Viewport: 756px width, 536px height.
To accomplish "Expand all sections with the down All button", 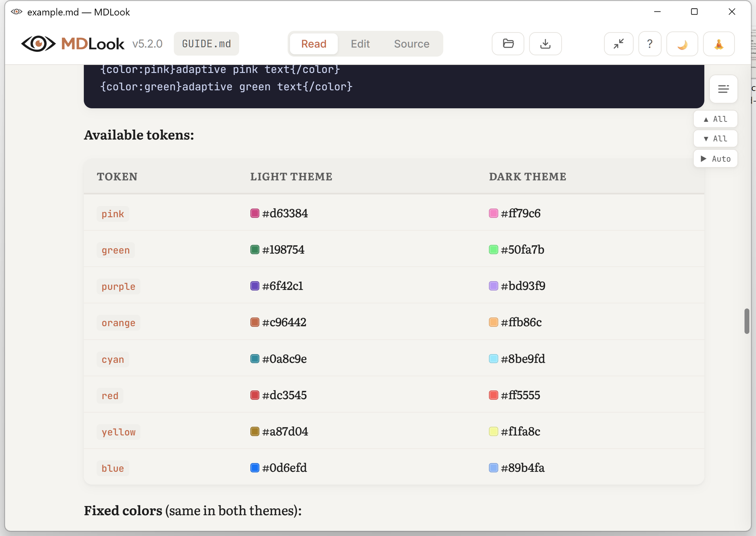I will point(715,139).
